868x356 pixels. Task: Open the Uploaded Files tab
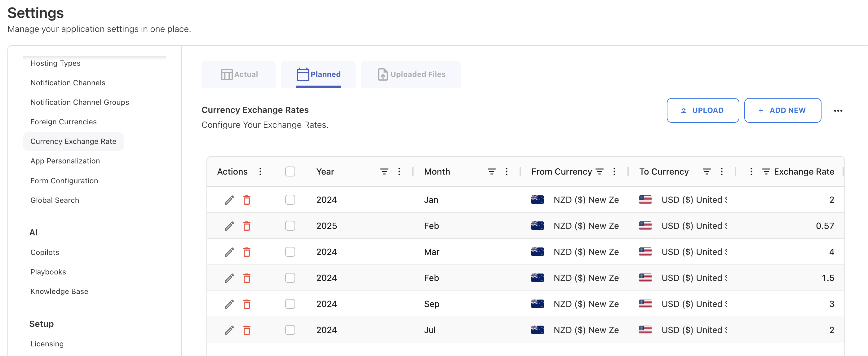pos(411,74)
